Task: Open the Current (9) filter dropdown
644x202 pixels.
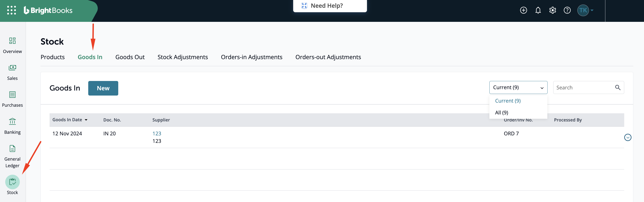Action: click(518, 88)
